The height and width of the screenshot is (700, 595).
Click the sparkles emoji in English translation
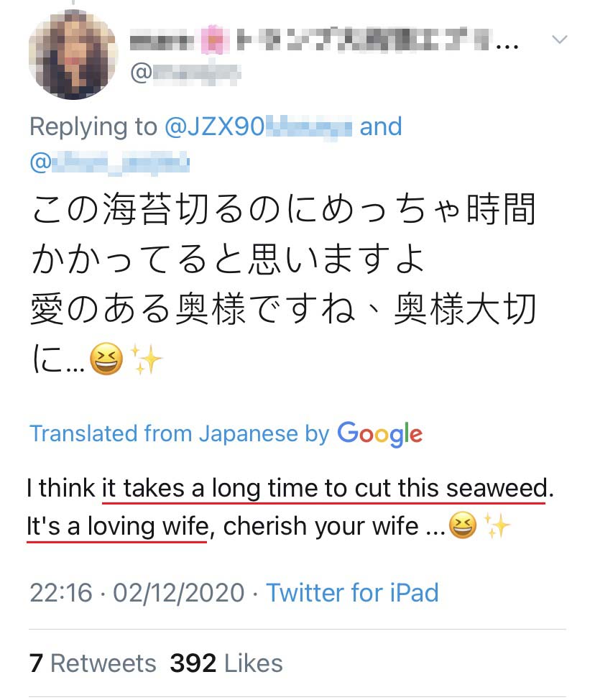[497, 527]
